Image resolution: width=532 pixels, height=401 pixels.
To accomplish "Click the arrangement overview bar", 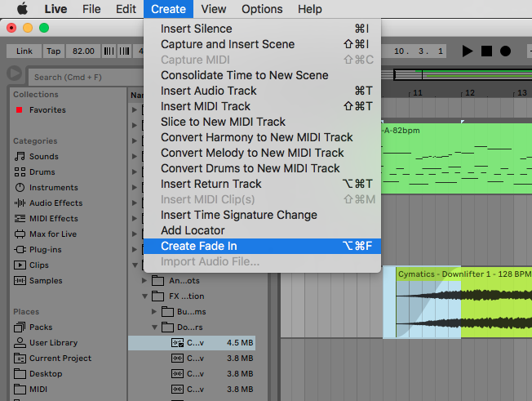I will tap(456, 74).
